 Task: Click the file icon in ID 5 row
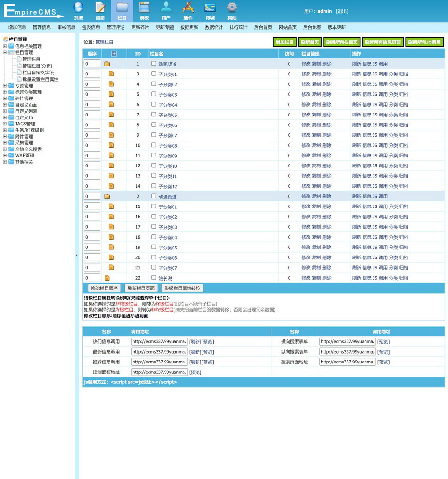tap(111, 94)
